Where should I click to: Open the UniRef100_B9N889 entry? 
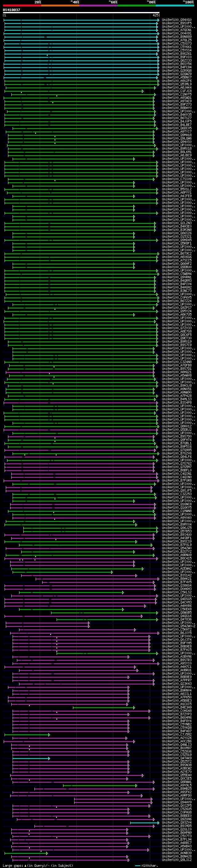coord(177,37)
